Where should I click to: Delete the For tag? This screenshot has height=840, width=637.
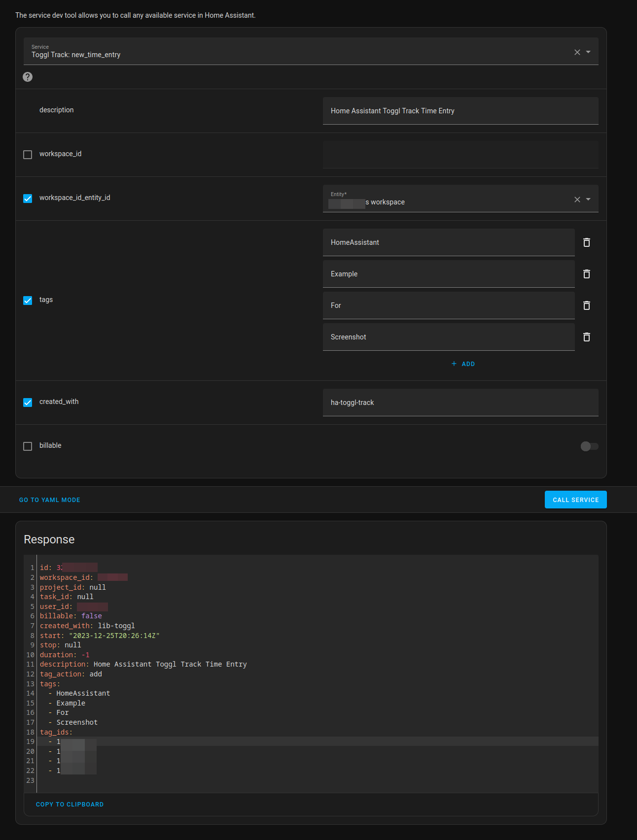[x=587, y=305]
